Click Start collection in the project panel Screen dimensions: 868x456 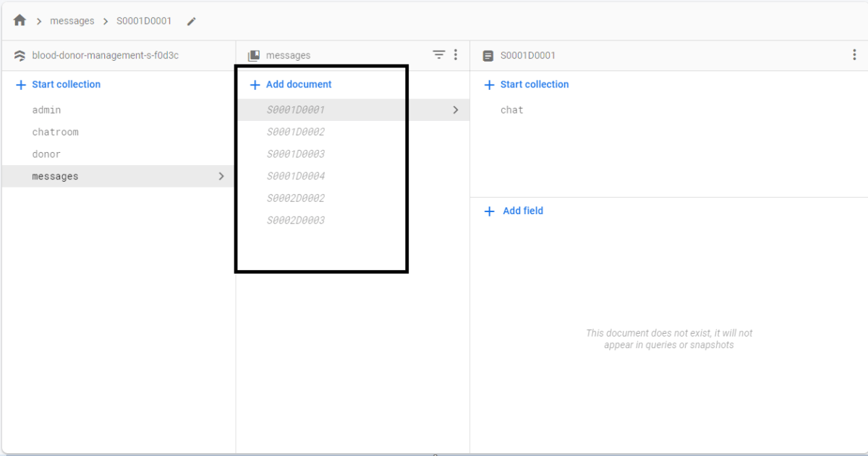(x=58, y=84)
